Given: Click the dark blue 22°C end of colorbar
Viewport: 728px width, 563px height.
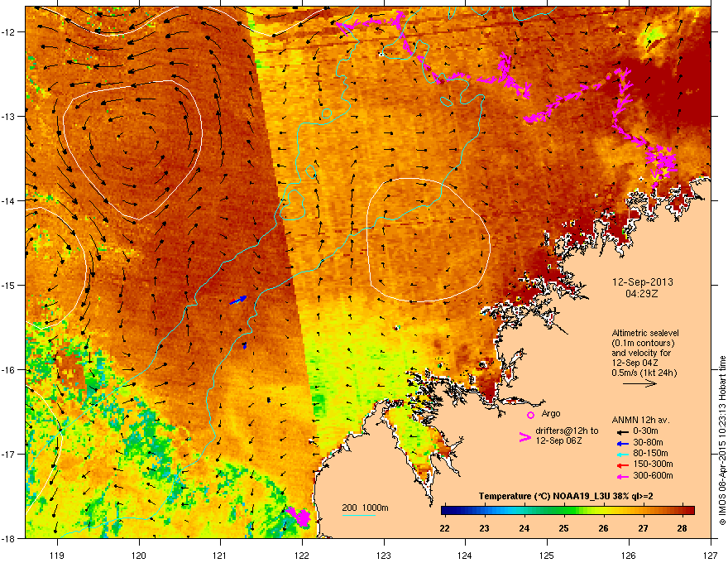Looking at the screenshot, I should (x=444, y=511).
